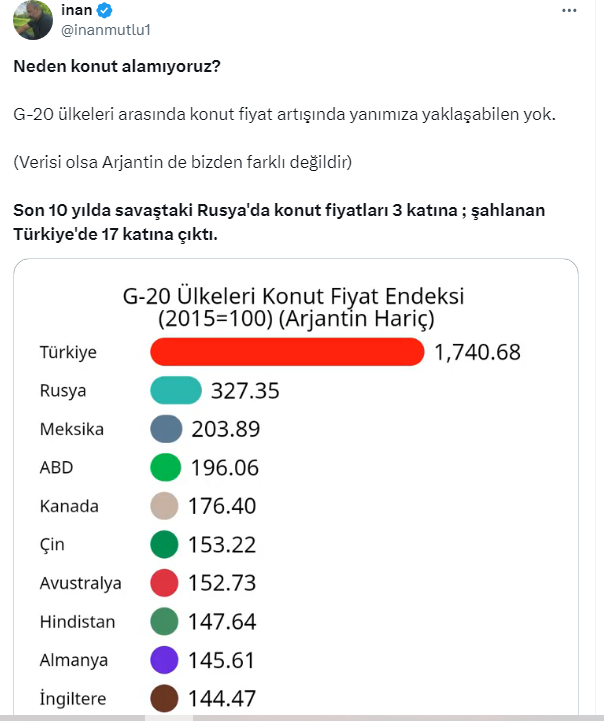Click the red Türkiye bar in chart
The image size is (604, 721).
click(287, 352)
